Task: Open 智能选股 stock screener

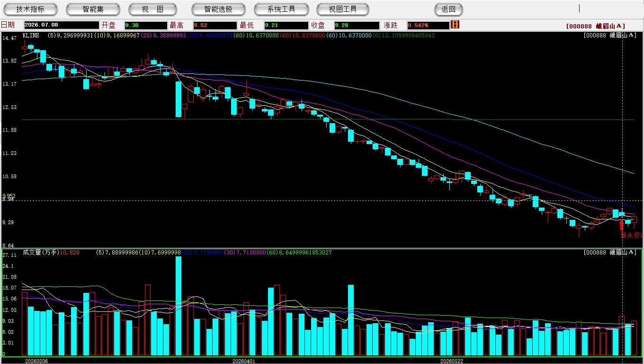Action: (218, 9)
